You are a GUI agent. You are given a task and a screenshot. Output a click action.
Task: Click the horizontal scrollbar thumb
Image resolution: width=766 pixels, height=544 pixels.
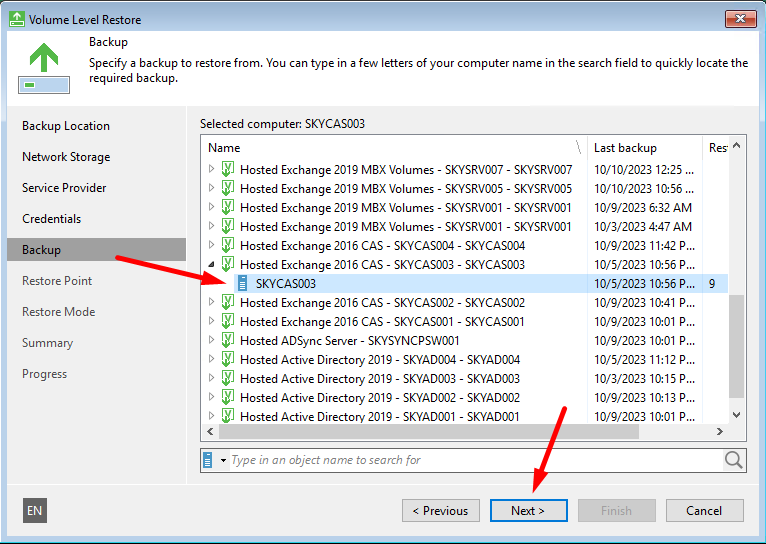[x=428, y=432]
